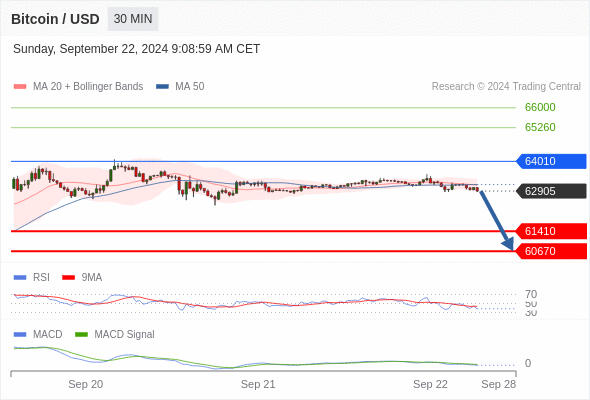Toggle the 9MA legend item

click(x=82, y=277)
